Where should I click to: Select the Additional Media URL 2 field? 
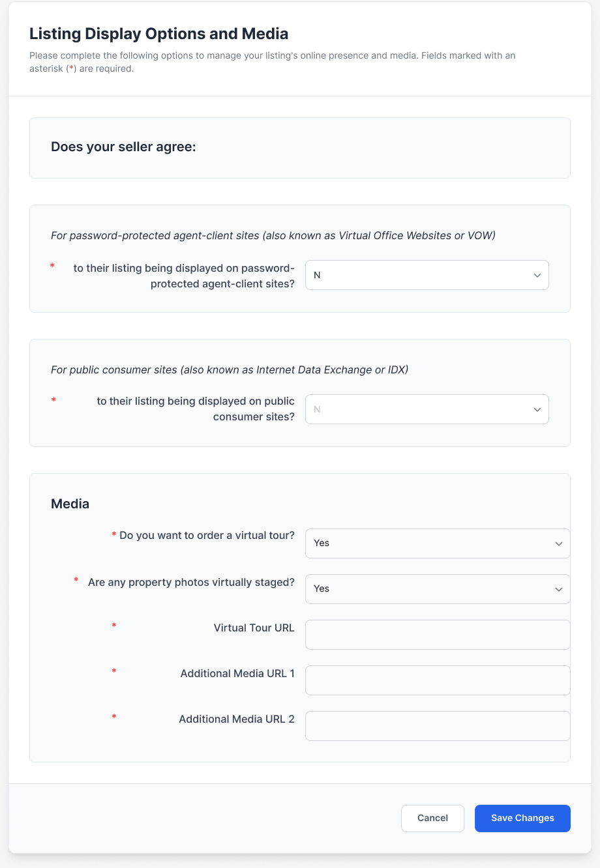438,726
